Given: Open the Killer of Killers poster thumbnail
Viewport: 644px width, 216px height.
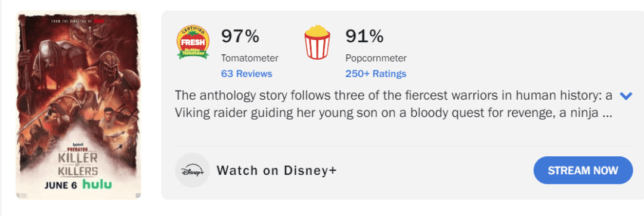Looking at the screenshot, I should click(x=78, y=106).
